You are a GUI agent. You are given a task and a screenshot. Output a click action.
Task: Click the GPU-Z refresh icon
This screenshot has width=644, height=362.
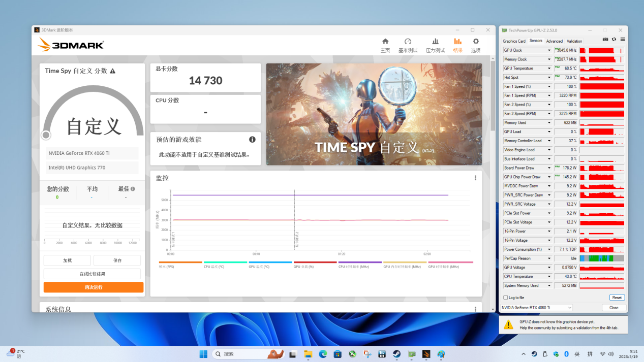614,40
